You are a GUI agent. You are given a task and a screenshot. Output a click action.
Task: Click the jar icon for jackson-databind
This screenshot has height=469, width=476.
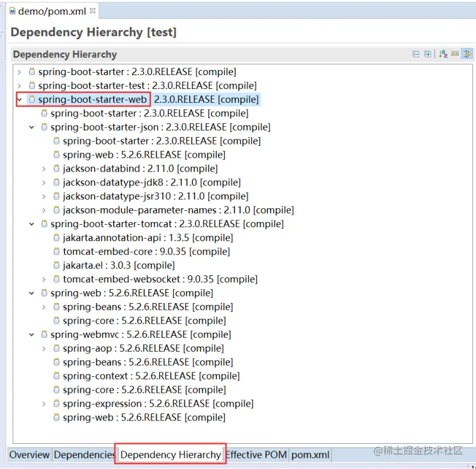(56, 169)
